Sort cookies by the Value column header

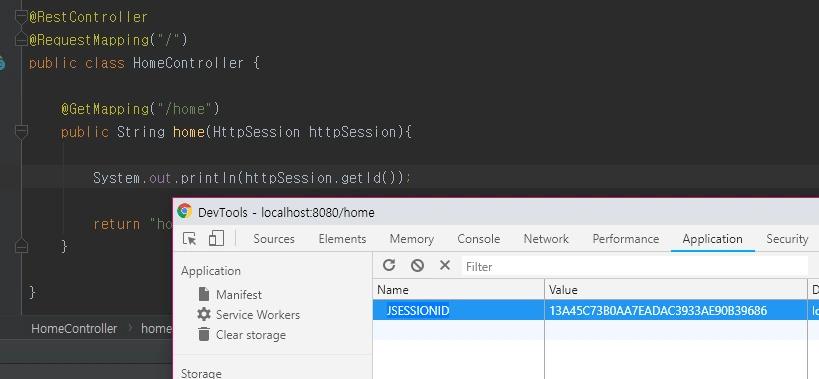[675, 290]
